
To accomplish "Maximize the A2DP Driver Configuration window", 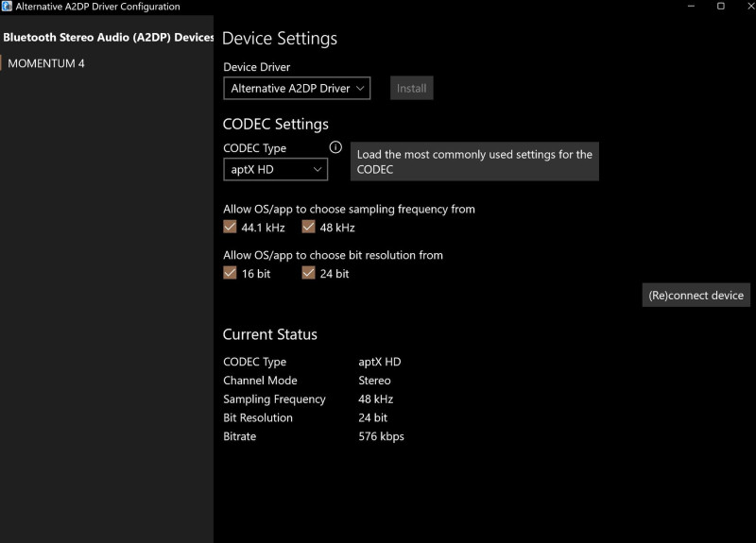I will [x=721, y=7].
